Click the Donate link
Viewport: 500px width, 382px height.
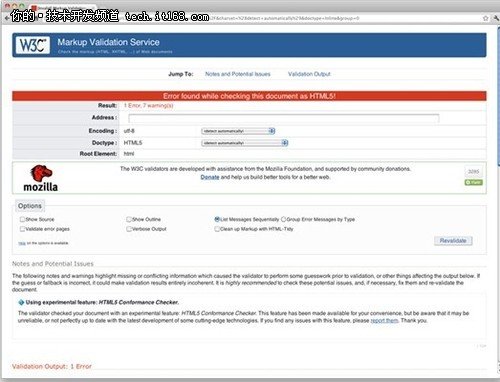point(210,177)
